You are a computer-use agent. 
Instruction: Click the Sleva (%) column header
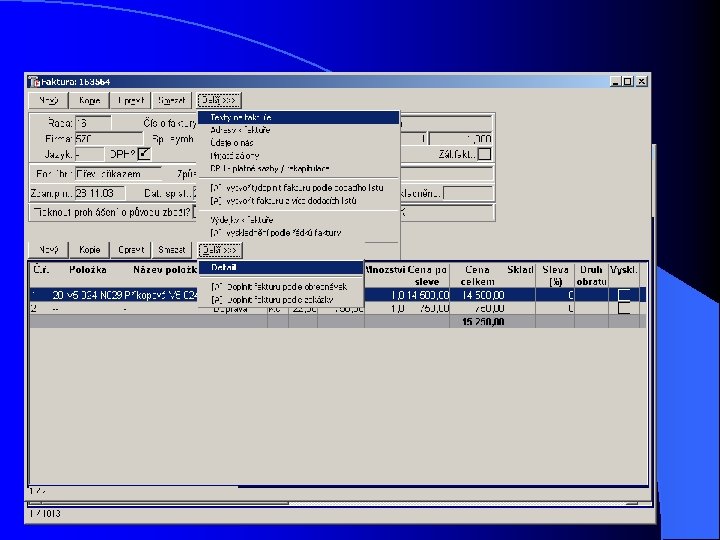click(555, 276)
